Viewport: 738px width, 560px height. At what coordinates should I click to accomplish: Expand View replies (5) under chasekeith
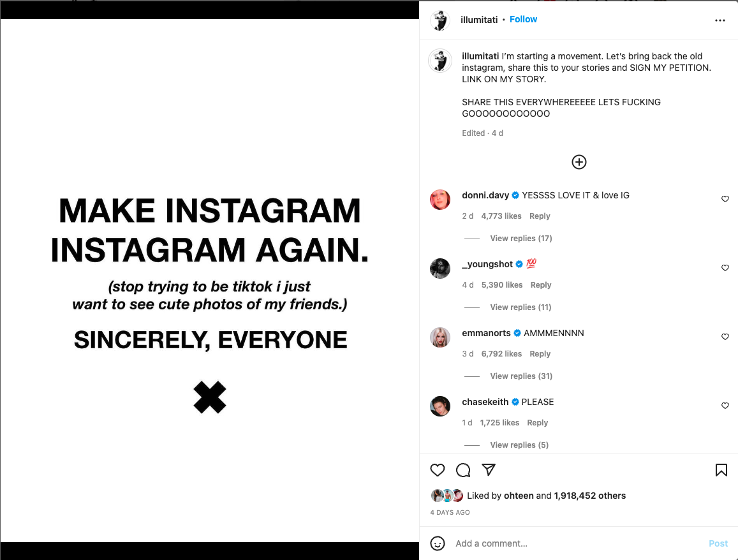tap(519, 445)
